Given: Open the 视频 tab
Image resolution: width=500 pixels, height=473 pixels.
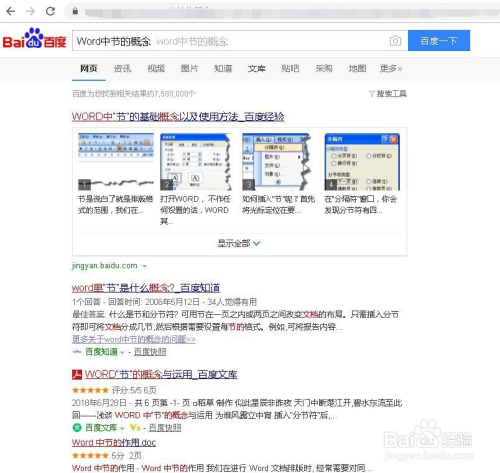Looking at the screenshot, I should [x=156, y=68].
